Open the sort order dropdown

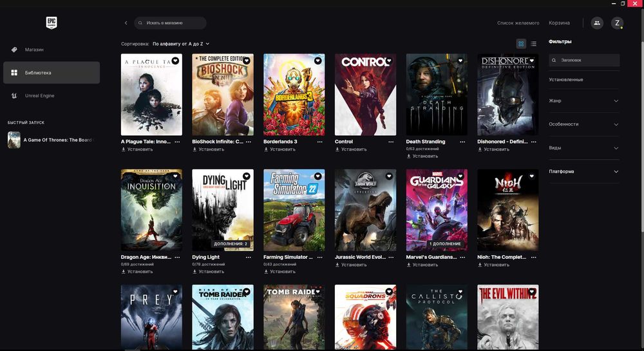pyautogui.click(x=181, y=44)
